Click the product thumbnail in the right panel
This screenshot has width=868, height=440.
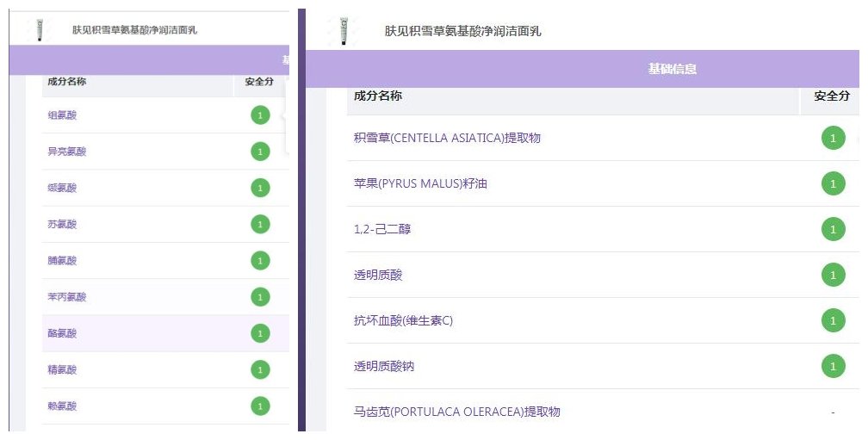click(x=344, y=30)
